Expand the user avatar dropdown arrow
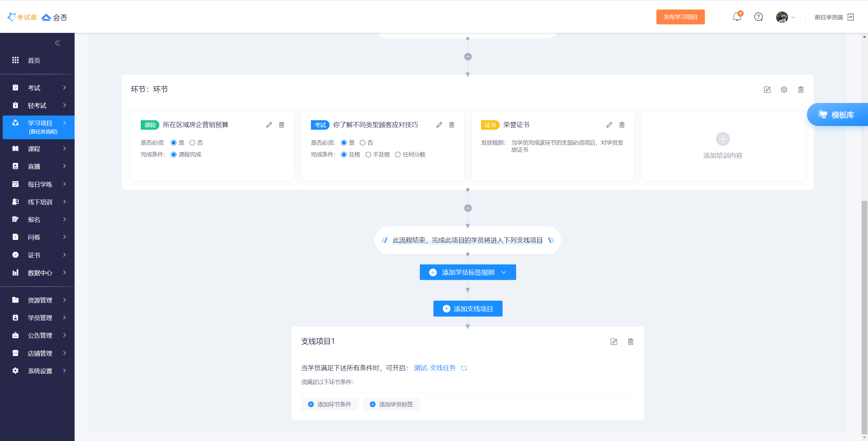 [x=793, y=17]
